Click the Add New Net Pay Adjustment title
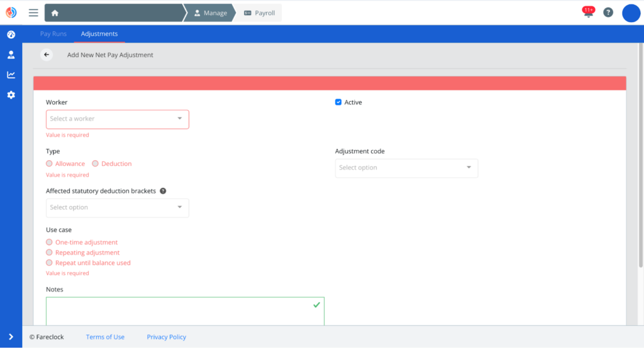 [110, 55]
